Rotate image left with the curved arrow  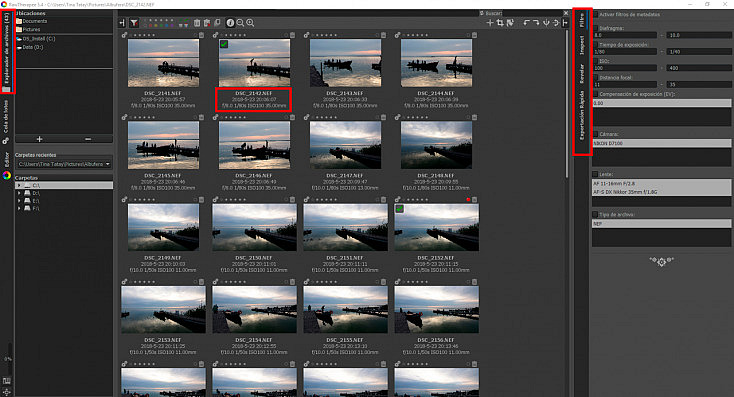[526, 22]
